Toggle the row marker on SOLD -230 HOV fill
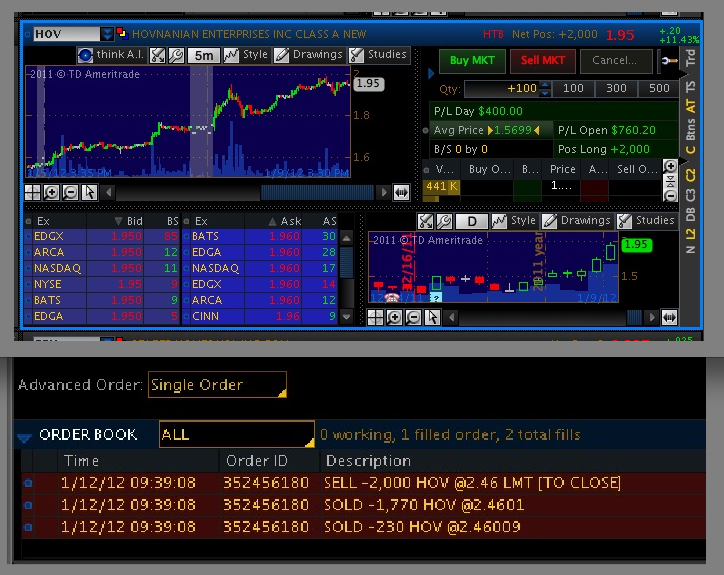This screenshot has height=575, width=724. point(28,527)
